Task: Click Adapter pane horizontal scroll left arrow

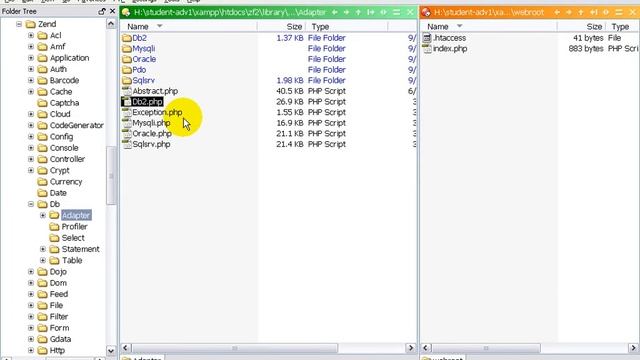Action: [x=126, y=348]
